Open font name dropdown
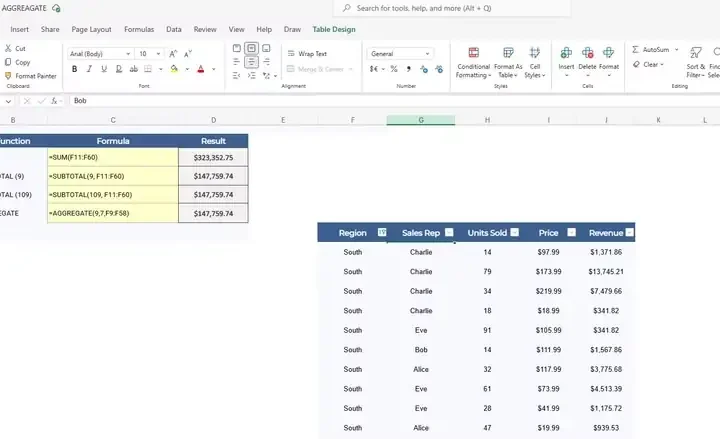The width and height of the screenshot is (720, 439). click(128, 54)
